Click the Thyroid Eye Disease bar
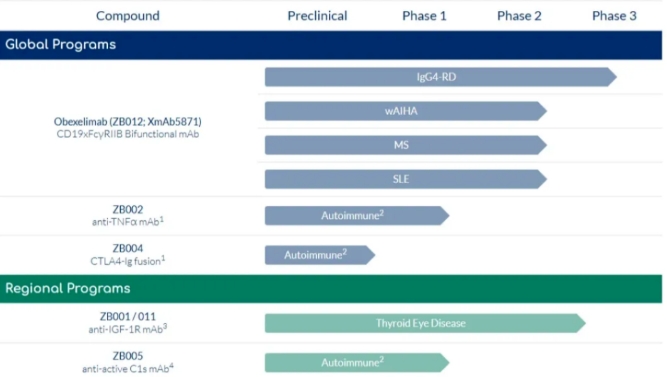 (425, 323)
